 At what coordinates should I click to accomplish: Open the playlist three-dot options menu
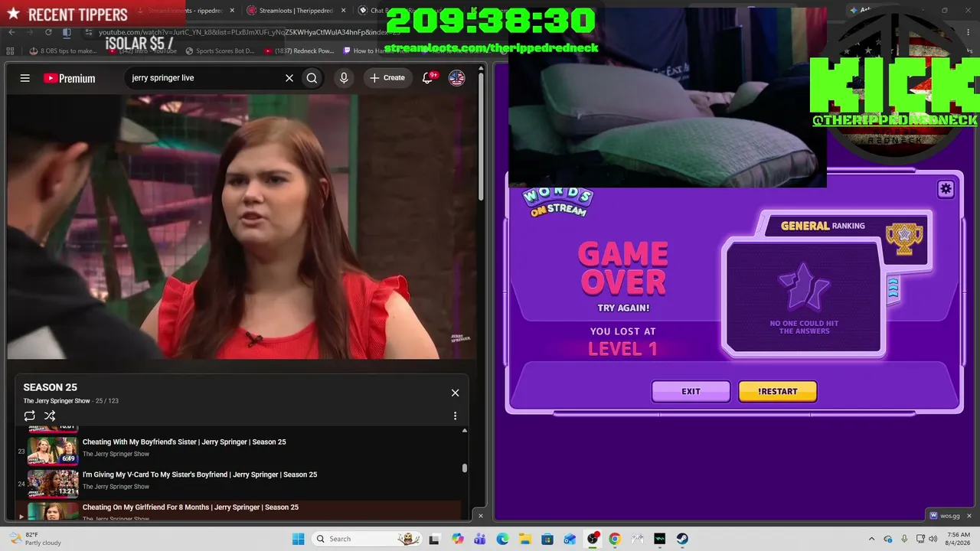point(455,416)
